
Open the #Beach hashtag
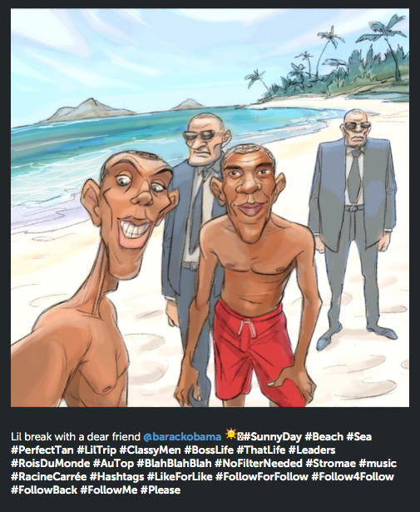coord(324,437)
